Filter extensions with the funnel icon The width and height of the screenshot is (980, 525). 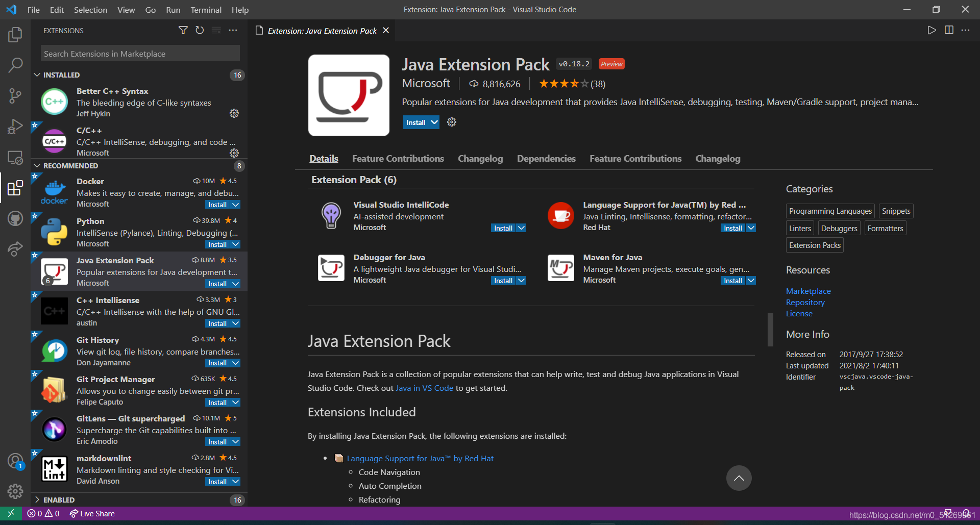183,31
